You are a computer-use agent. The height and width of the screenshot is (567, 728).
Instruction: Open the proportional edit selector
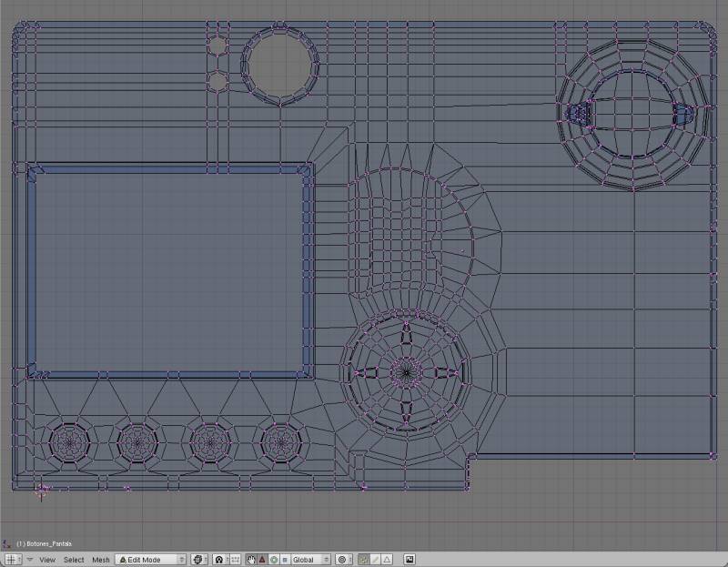pyautogui.click(x=344, y=560)
